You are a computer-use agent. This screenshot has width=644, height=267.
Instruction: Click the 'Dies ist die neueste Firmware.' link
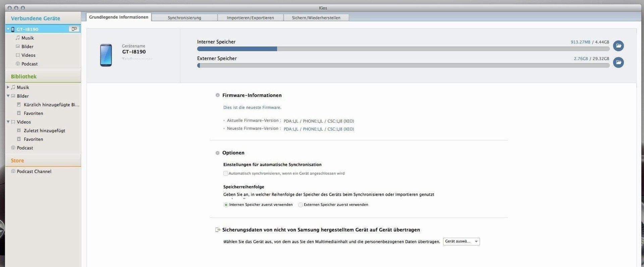click(x=252, y=107)
